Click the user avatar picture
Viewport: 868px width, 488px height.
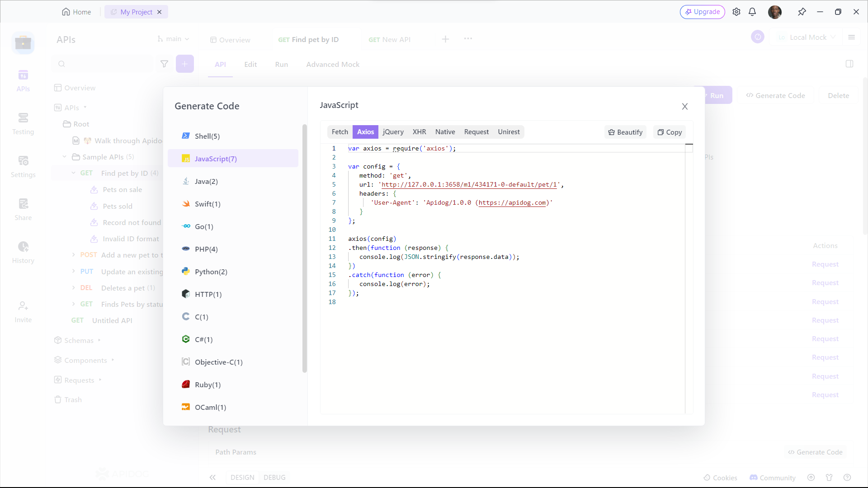tap(775, 12)
